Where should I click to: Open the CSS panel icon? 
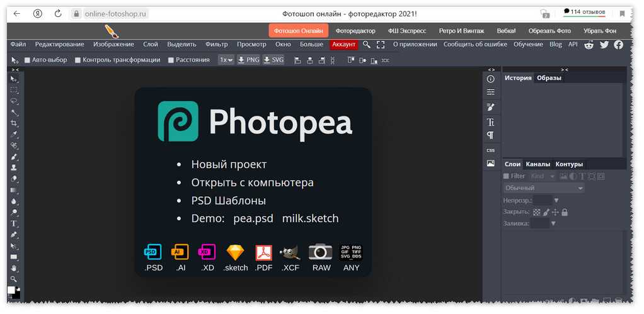coord(490,150)
